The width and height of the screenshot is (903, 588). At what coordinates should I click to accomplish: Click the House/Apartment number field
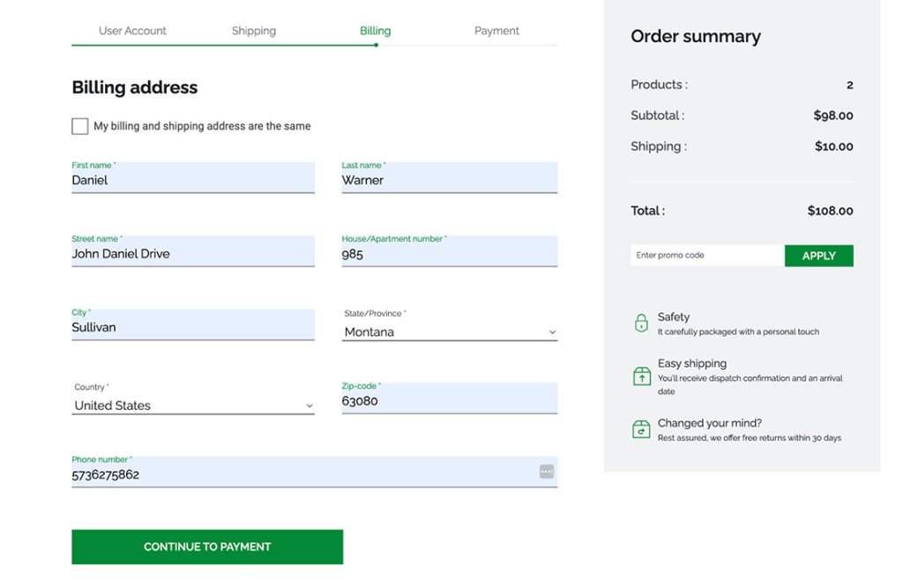[449, 254]
